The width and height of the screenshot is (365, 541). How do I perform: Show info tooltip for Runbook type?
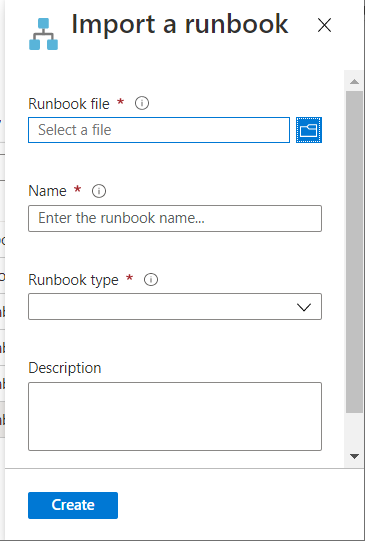tap(151, 279)
